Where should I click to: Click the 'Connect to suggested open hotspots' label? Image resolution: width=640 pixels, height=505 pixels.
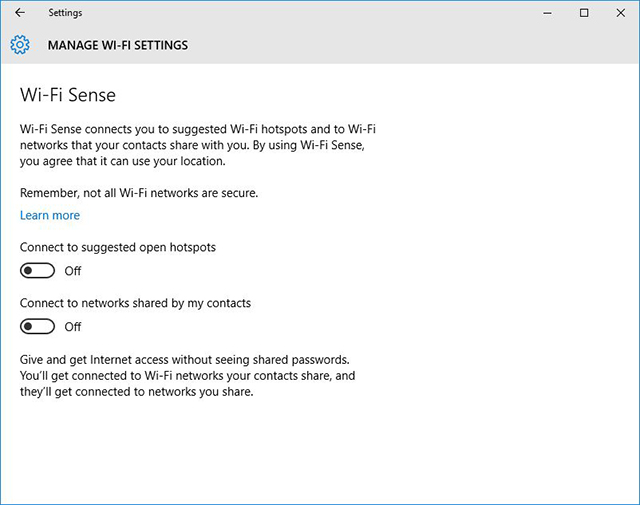click(x=118, y=247)
